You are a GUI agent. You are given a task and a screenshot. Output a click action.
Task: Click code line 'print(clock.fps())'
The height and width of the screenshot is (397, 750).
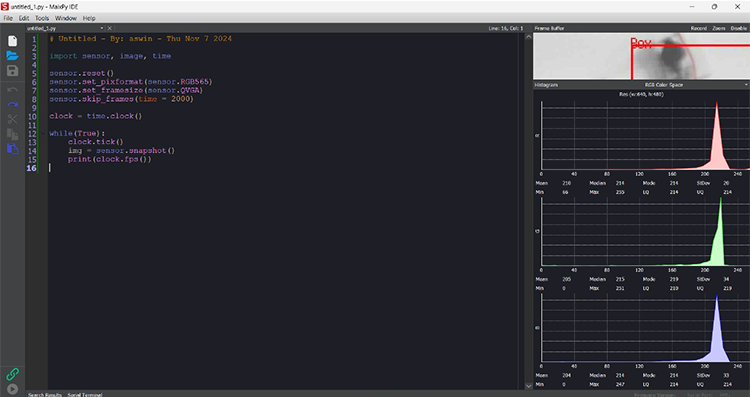pyautogui.click(x=110, y=159)
